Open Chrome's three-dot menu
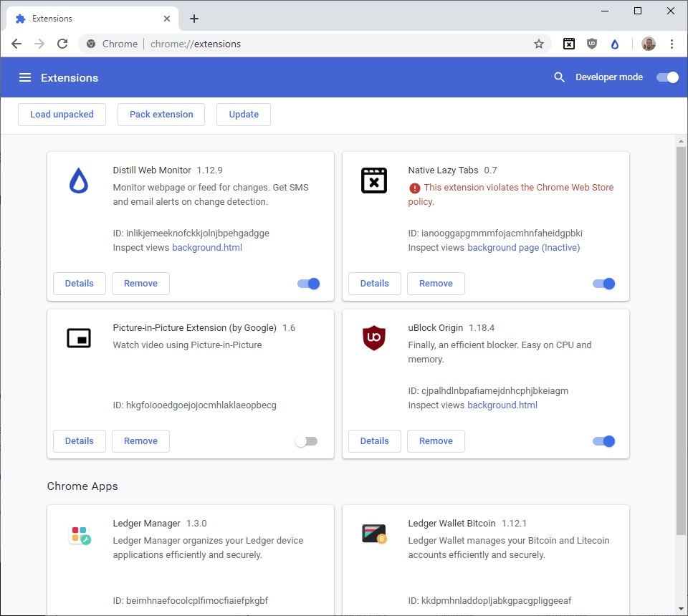This screenshot has height=616, width=688. coord(672,44)
